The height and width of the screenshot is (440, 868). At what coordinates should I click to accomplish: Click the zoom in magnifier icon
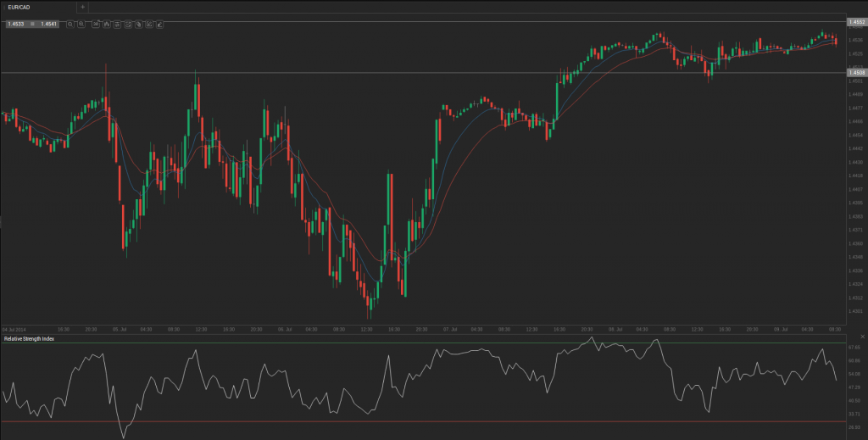click(x=81, y=24)
